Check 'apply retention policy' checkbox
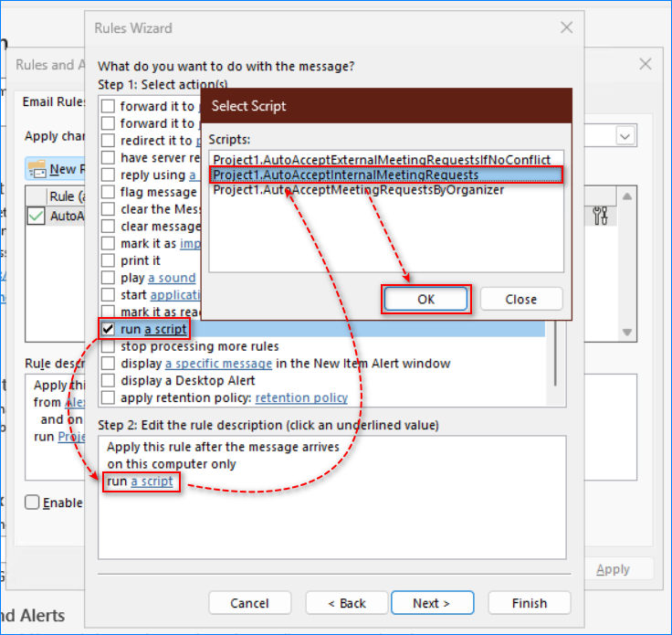The width and height of the screenshot is (672, 635). click(108, 397)
